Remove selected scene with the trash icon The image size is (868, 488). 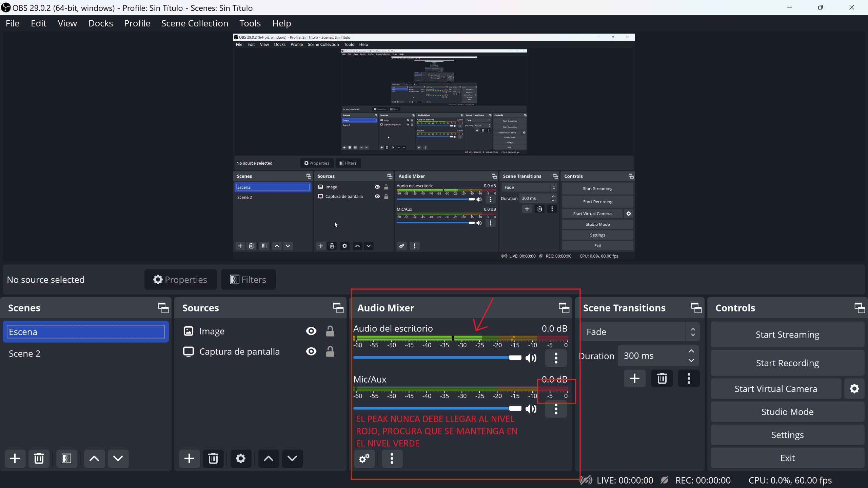click(x=39, y=459)
